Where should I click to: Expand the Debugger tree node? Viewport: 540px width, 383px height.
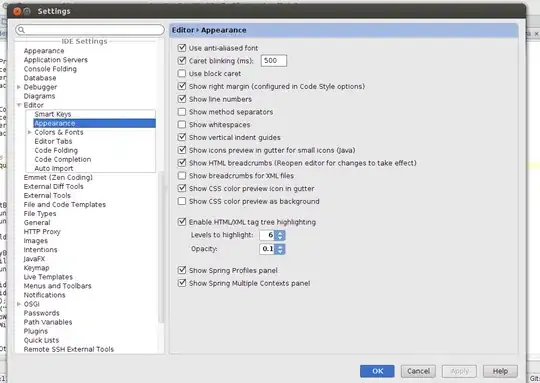pyautogui.click(x=19, y=87)
